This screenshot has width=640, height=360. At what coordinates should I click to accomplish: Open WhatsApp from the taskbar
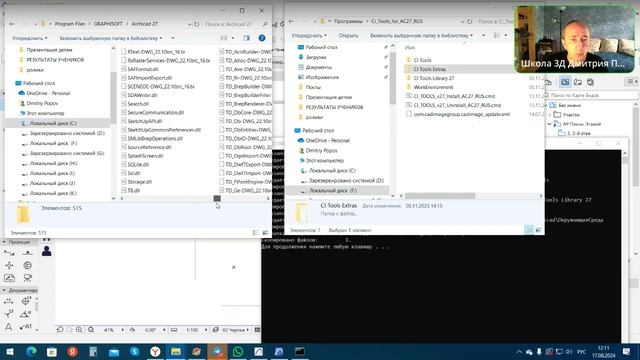tap(238, 351)
